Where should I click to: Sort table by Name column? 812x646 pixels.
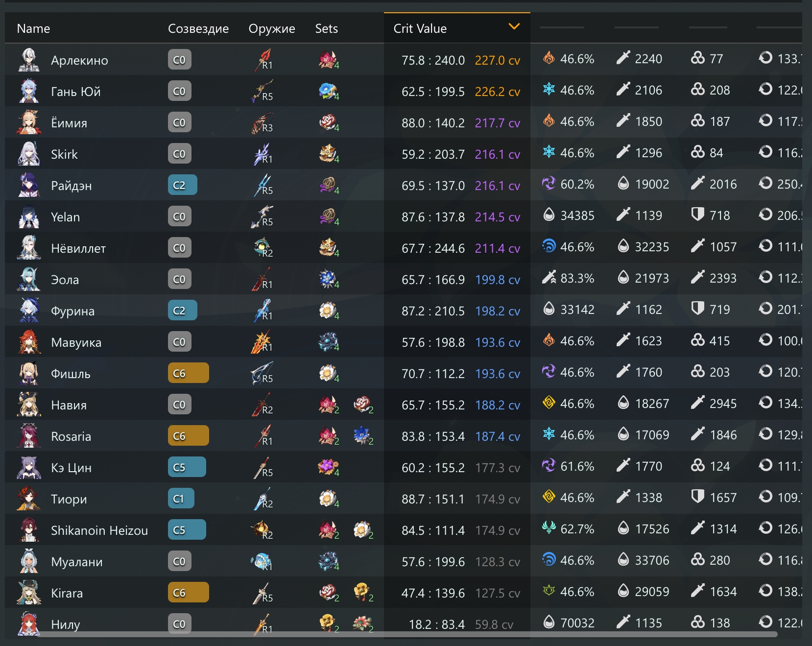click(x=33, y=28)
